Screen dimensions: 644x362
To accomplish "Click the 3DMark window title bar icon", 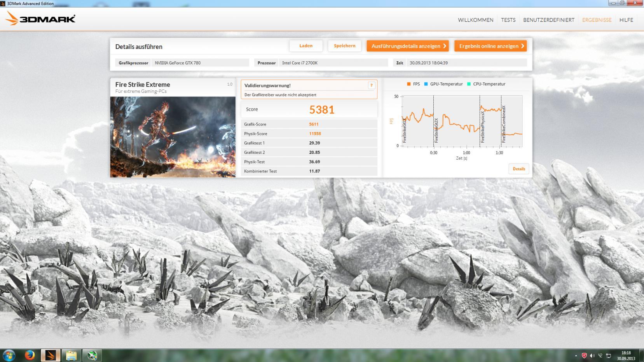I will pos(3,3).
